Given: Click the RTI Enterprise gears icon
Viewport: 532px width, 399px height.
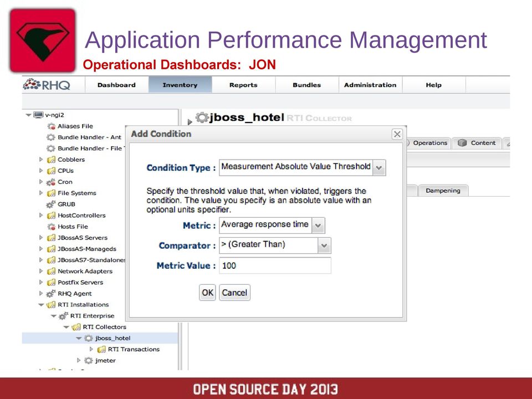Looking at the screenshot, I should pos(63,316).
